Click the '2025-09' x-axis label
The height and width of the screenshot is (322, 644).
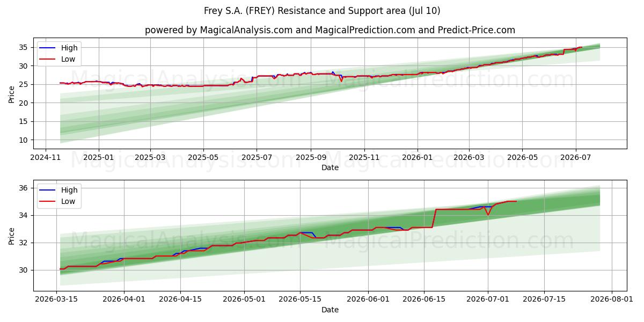point(311,158)
